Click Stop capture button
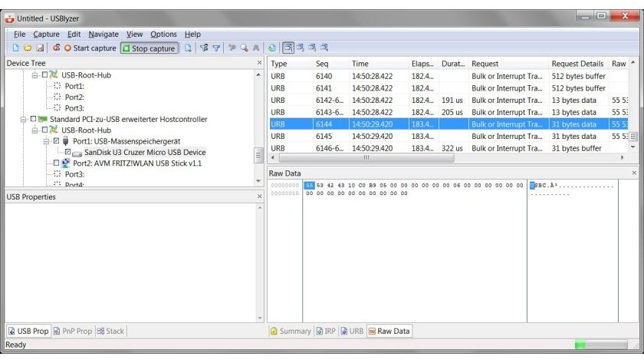This screenshot has width=644, height=363. pos(149,48)
